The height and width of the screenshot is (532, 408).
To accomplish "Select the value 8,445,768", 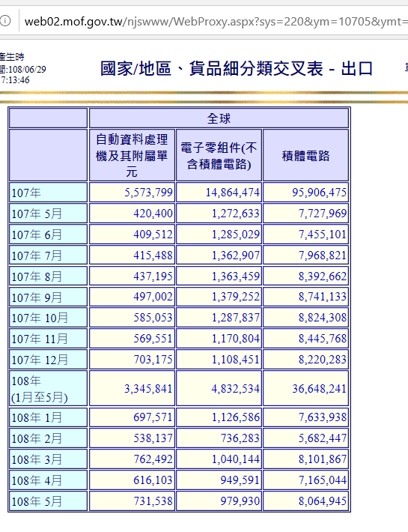I will click(322, 338).
